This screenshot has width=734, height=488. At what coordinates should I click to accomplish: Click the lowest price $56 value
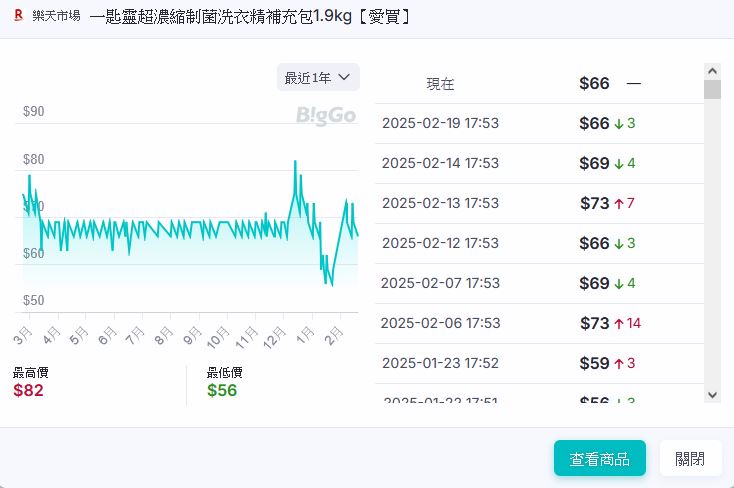click(x=222, y=390)
